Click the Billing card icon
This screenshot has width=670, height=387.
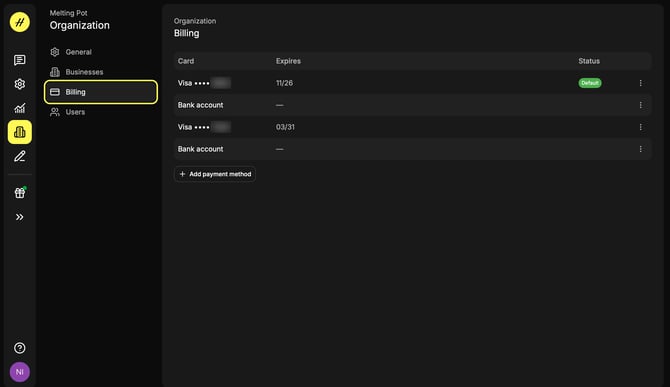click(x=55, y=92)
